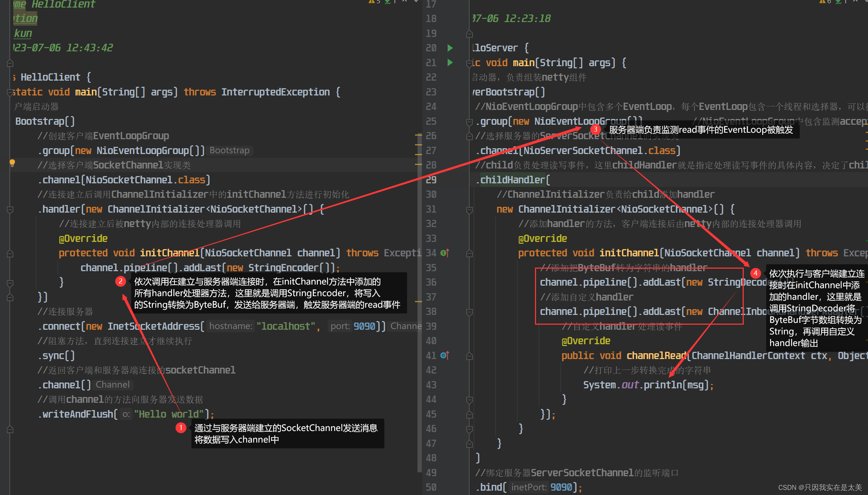
Task: Collapse HelloClient main method fold in left editor
Action: coord(10,93)
